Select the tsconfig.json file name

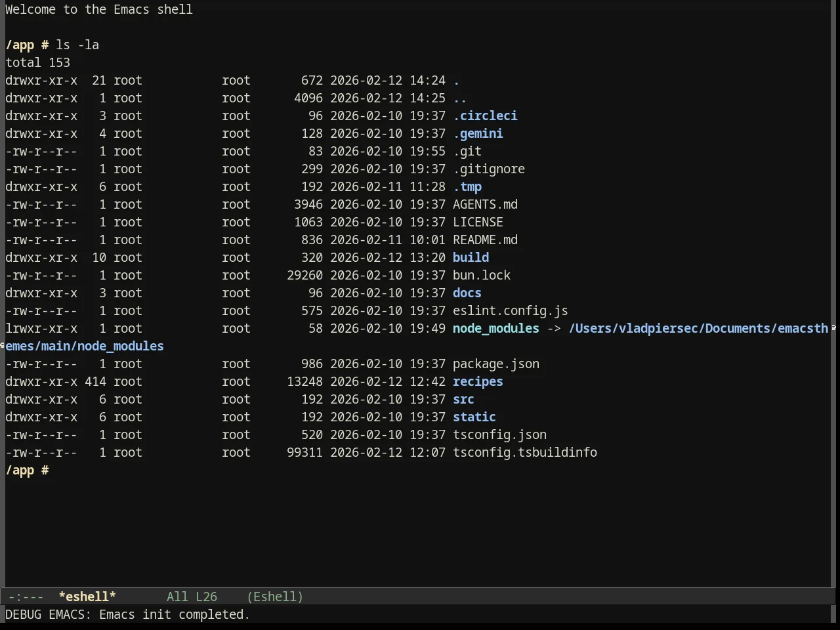click(x=499, y=434)
